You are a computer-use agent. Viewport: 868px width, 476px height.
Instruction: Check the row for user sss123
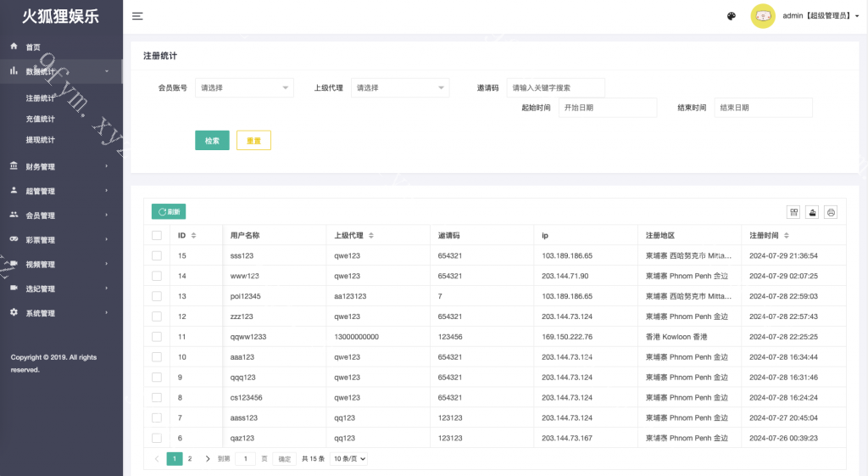click(x=157, y=255)
